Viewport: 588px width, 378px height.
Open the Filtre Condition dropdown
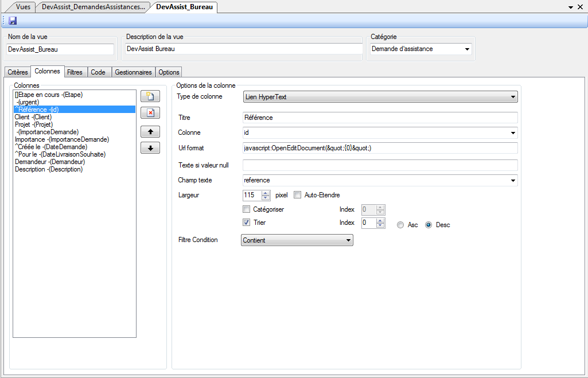pos(348,240)
